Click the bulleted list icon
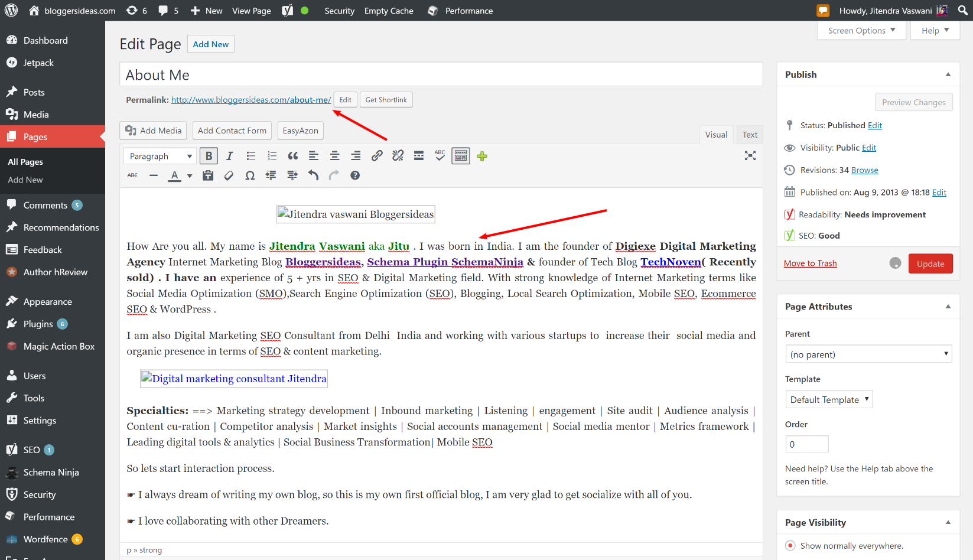This screenshot has height=560, width=973. 251,156
